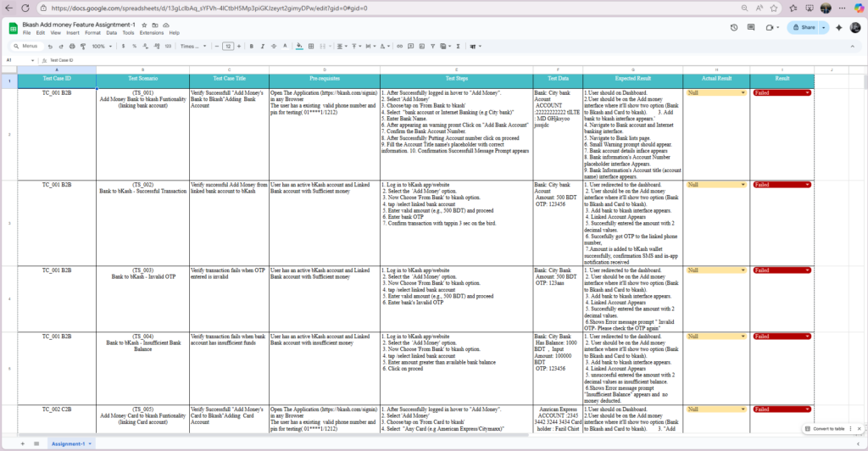The image size is (868, 451).
Task: Format as currency with the dollar icon
Action: click(123, 47)
